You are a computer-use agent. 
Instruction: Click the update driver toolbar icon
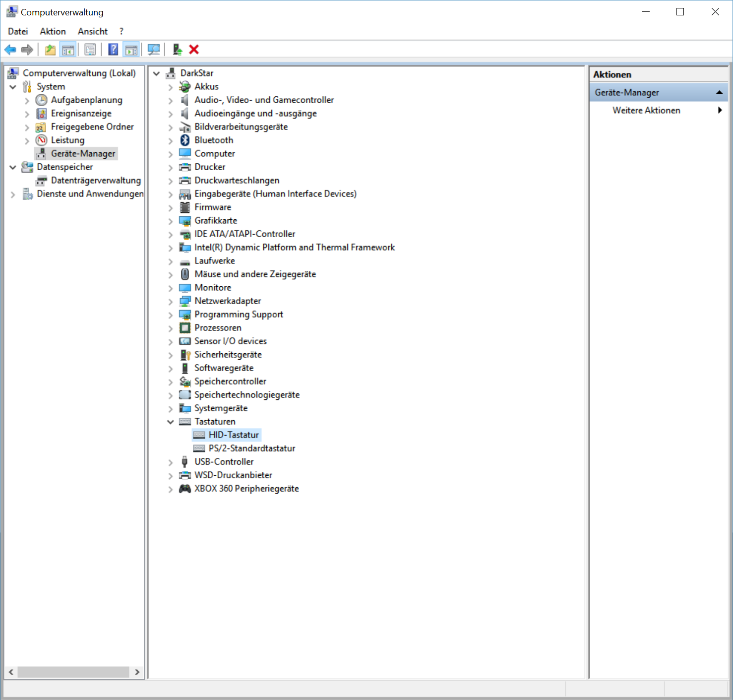[177, 50]
